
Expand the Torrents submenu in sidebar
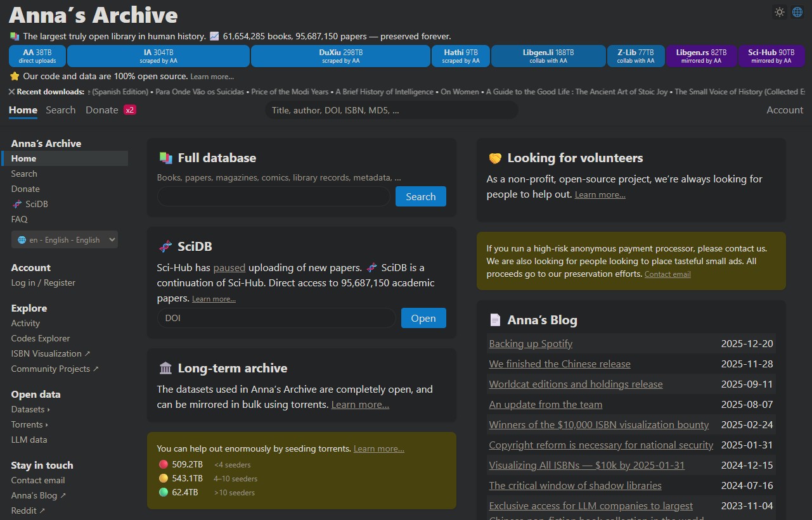click(x=29, y=424)
